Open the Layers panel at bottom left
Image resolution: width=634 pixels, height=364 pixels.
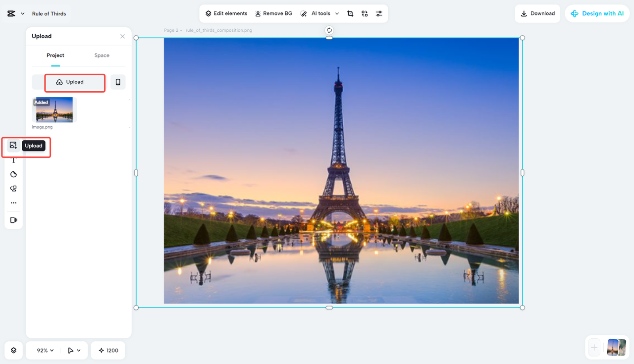tap(13, 350)
